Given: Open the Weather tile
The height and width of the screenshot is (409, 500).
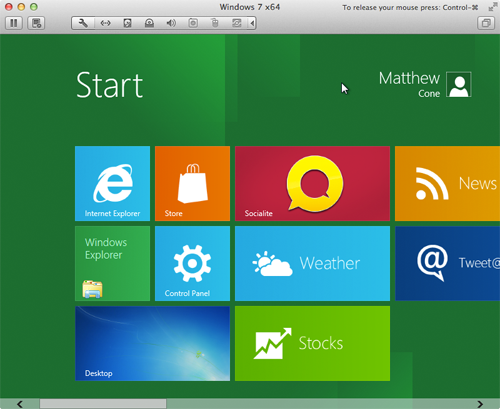Looking at the screenshot, I should tap(312, 263).
